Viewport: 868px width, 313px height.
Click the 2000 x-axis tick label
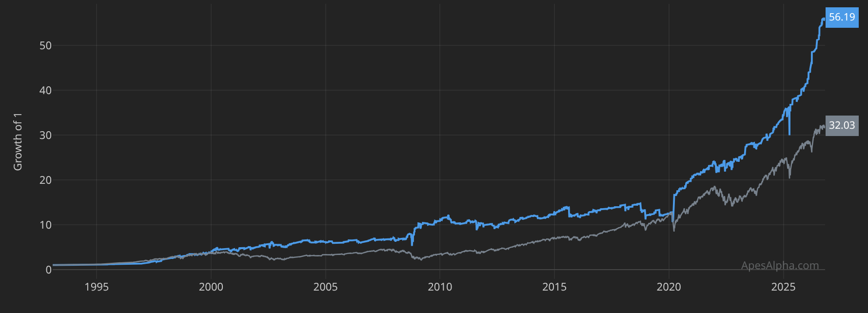pyautogui.click(x=211, y=287)
